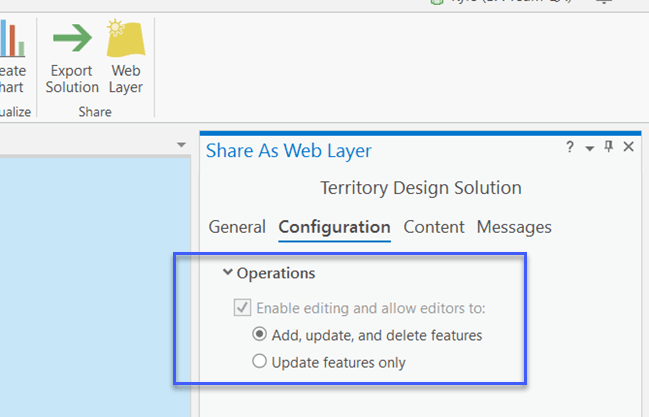Select Add, update, and delete features

point(260,335)
